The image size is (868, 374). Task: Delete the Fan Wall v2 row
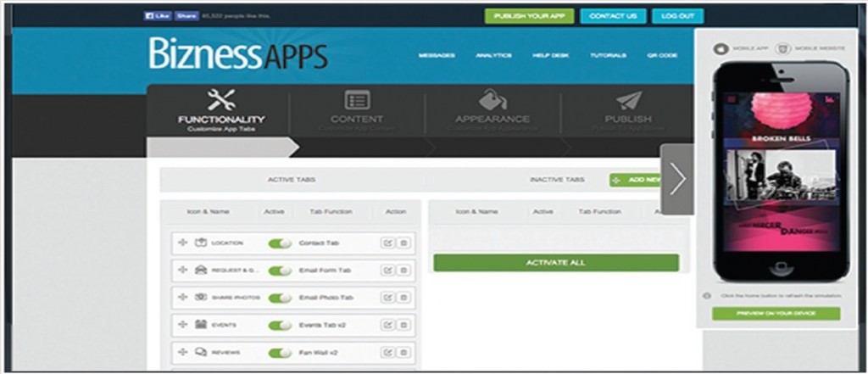pyautogui.click(x=403, y=353)
